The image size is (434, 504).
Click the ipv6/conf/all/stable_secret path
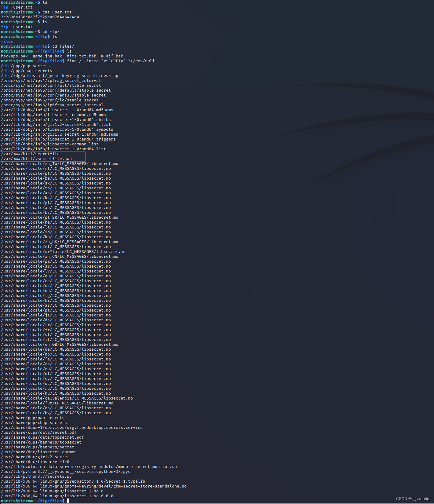[51, 86]
